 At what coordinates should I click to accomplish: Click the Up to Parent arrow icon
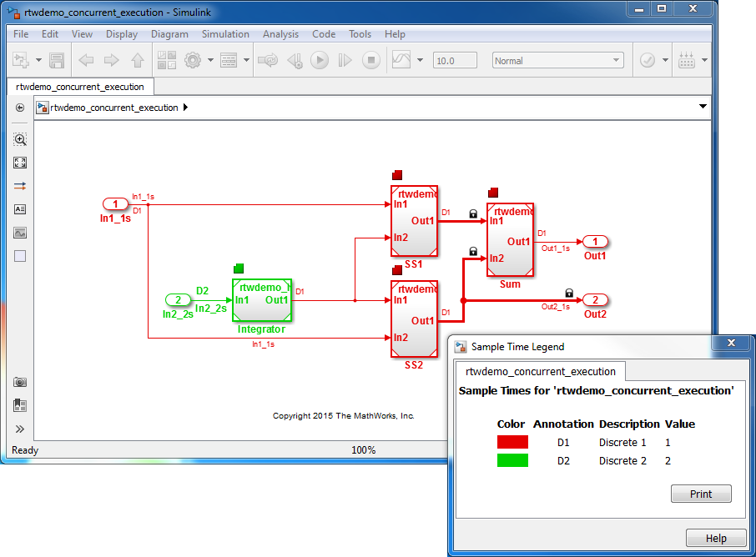pyautogui.click(x=138, y=60)
